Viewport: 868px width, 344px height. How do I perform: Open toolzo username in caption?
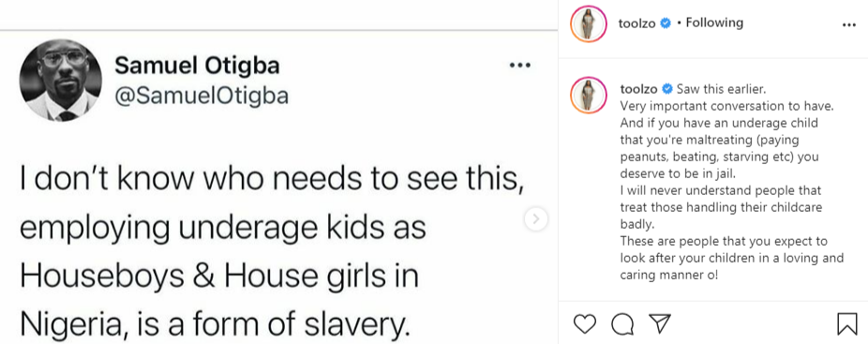click(638, 89)
